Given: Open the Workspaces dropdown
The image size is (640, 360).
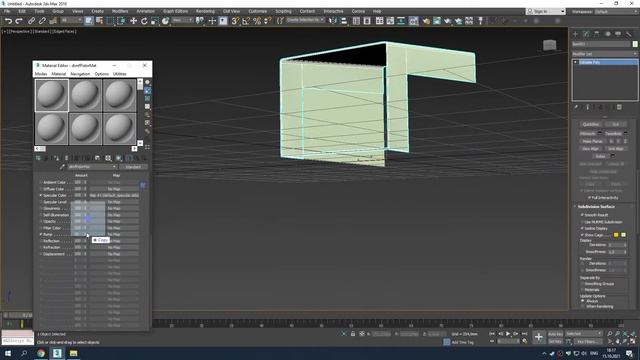Looking at the screenshot, I should point(616,11).
